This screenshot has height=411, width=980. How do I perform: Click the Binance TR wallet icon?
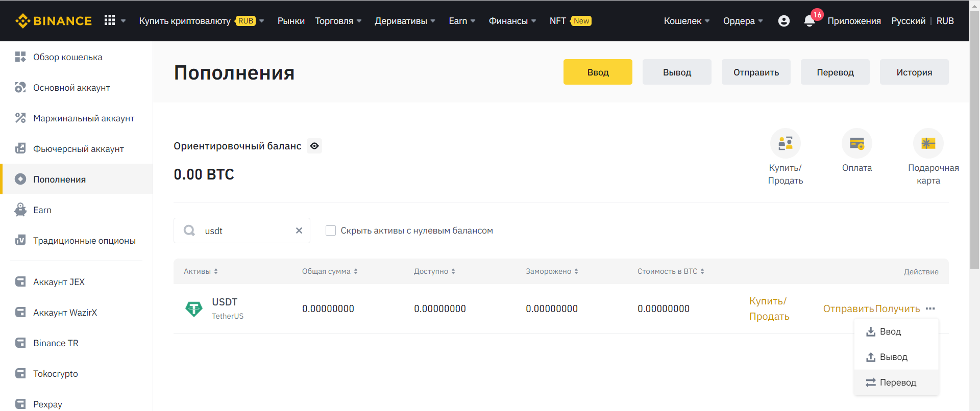pos(20,343)
